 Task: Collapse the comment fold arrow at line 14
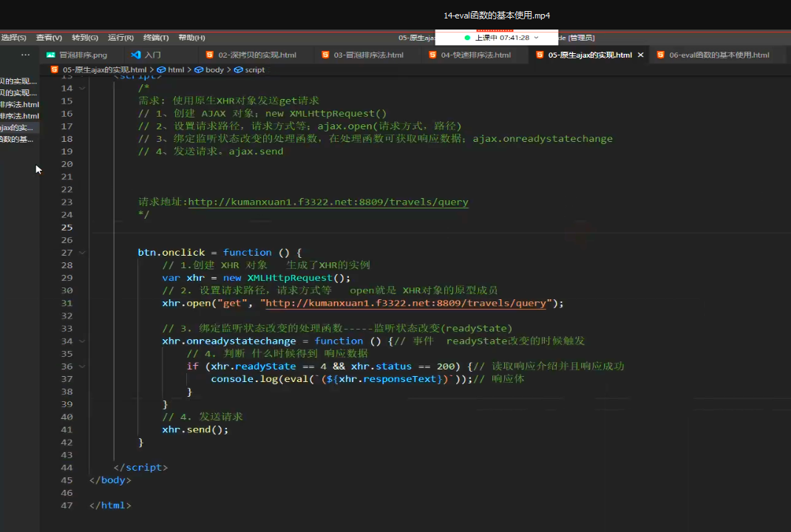point(82,88)
